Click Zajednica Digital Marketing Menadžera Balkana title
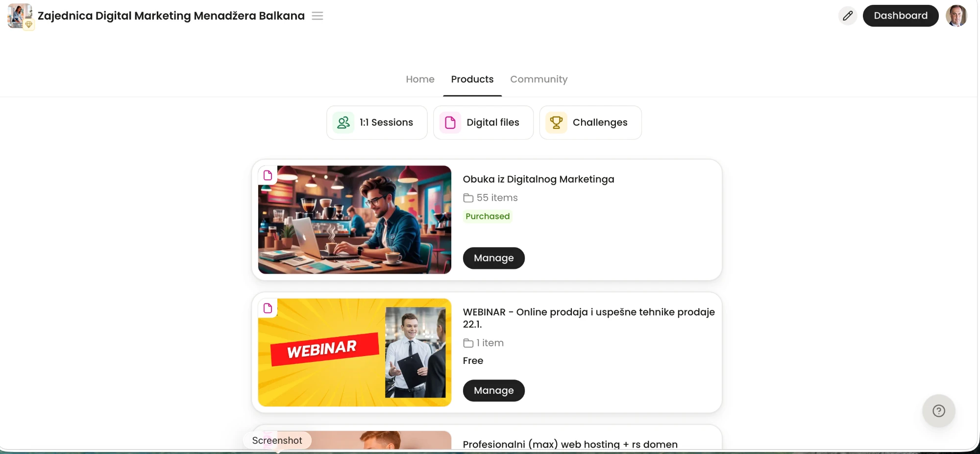The height and width of the screenshot is (454, 980). tap(171, 16)
